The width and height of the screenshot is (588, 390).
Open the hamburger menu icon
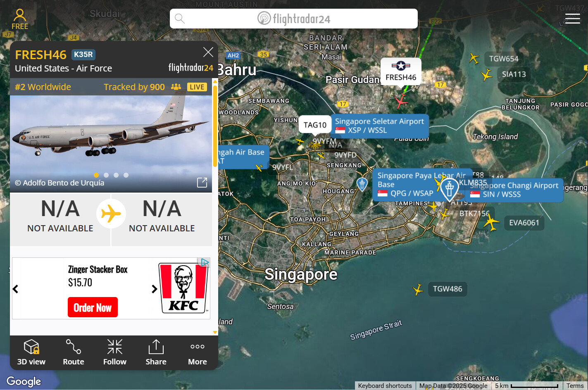pyautogui.click(x=572, y=19)
